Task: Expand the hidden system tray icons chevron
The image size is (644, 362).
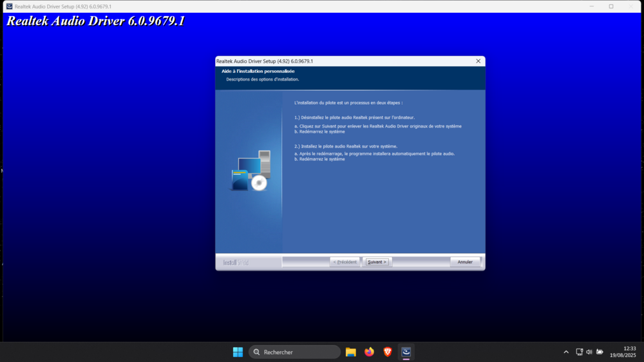Action: (566, 352)
